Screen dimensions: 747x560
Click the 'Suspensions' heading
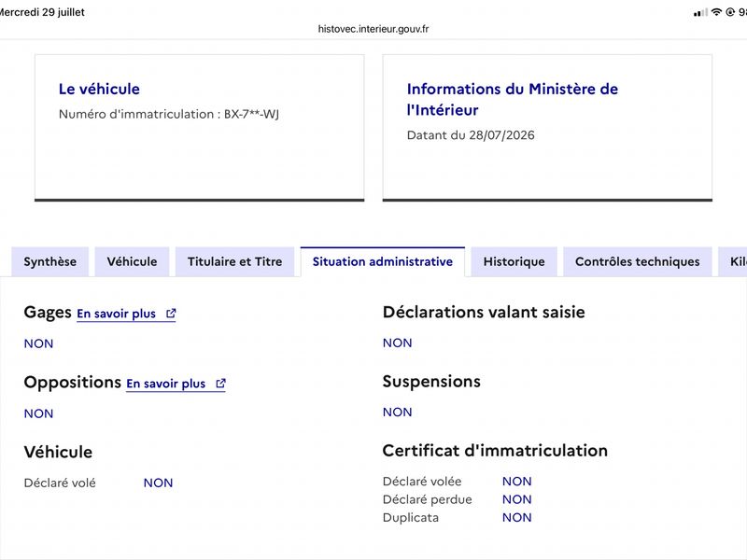coord(431,382)
